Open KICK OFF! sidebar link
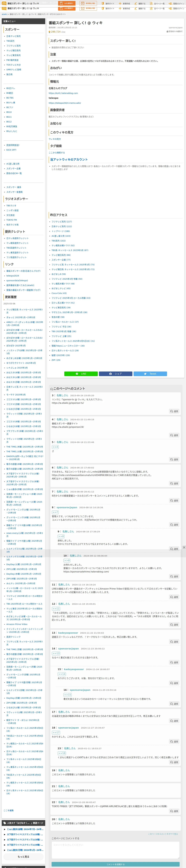 (x=11, y=150)
